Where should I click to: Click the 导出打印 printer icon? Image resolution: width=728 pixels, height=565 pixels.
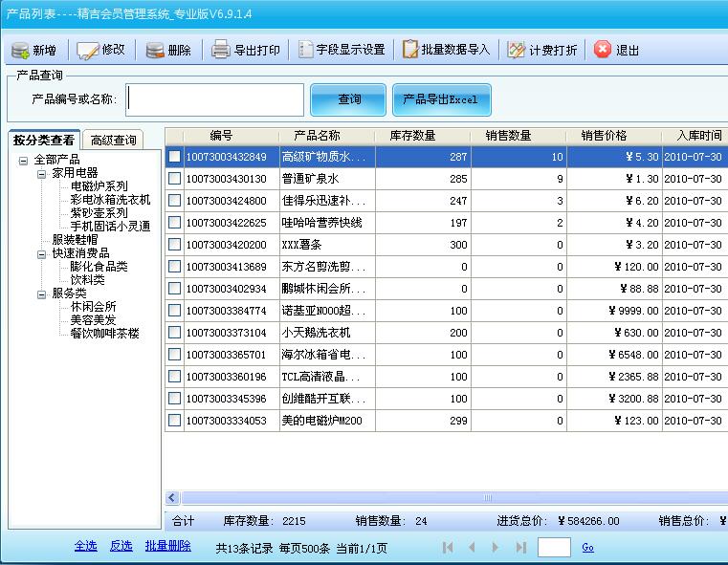[x=221, y=51]
